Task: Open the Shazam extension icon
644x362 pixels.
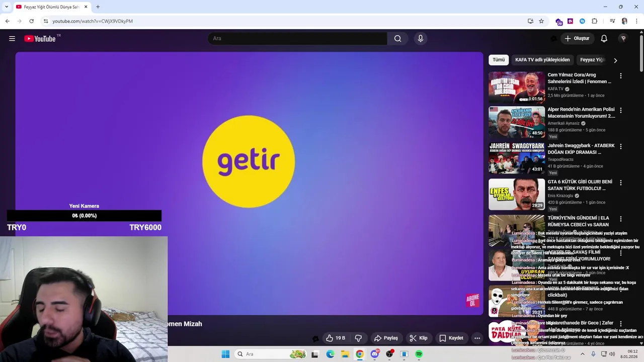Action: [x=582, y=21]
